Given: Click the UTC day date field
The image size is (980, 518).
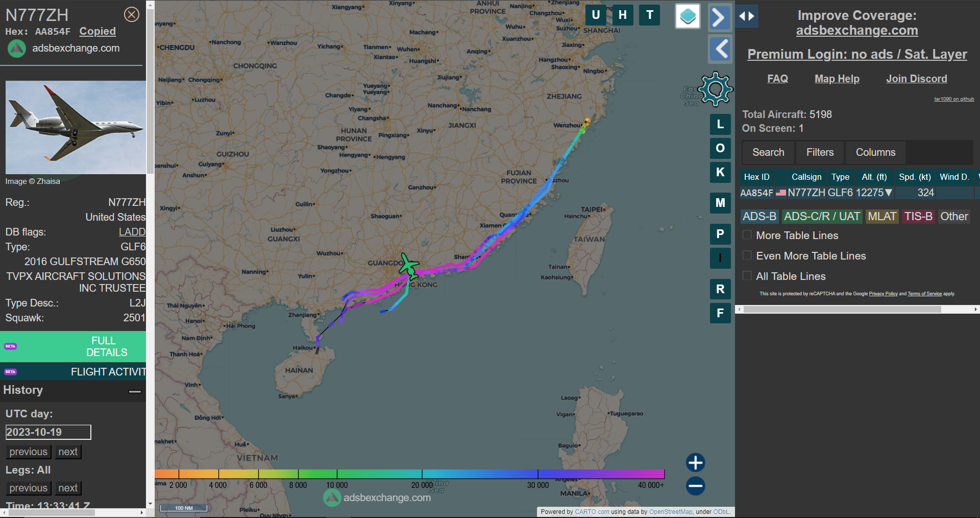Looking at the screenshot, I should click(x=48, y=432).
